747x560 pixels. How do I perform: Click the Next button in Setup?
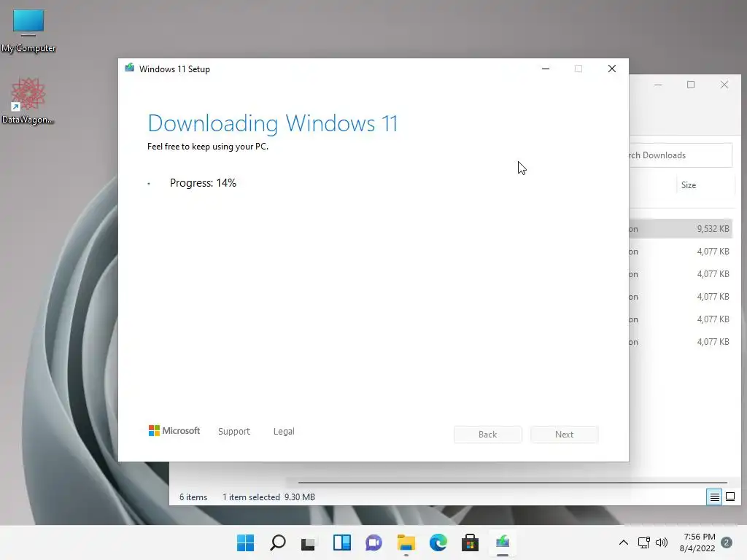tap(564, 435)
